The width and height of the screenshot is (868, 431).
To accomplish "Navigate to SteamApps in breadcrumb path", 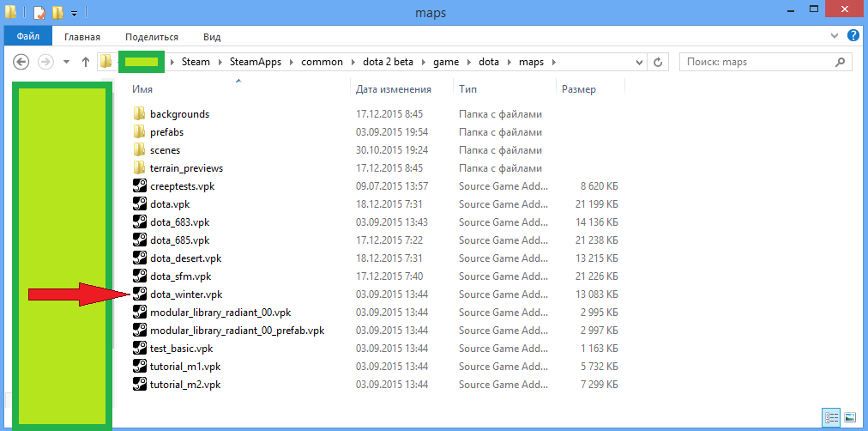I will pyautogui.click(x=256, y=62).
